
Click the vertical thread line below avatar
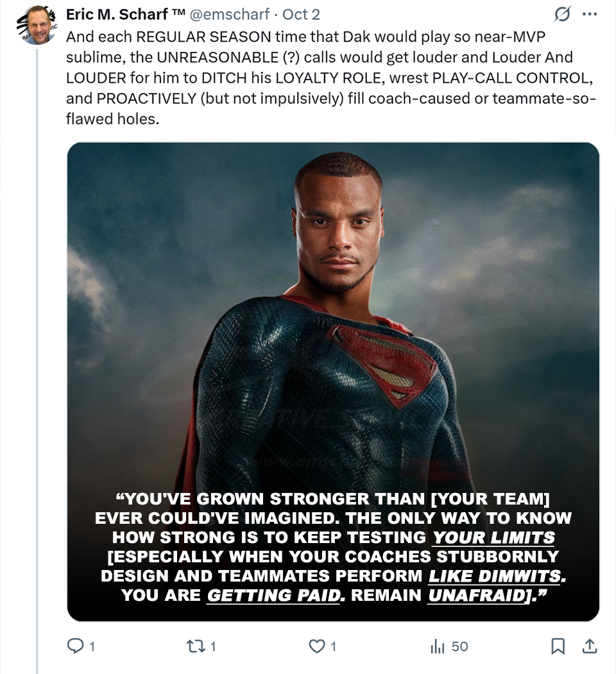tap(37, 321)
